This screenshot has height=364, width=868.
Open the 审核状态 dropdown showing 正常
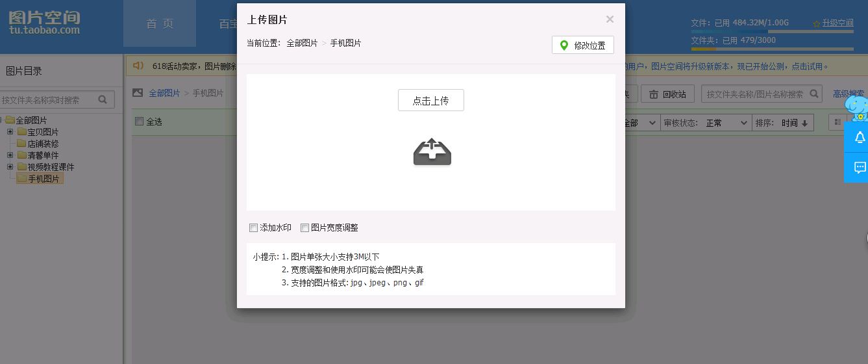tap(722, 123)
